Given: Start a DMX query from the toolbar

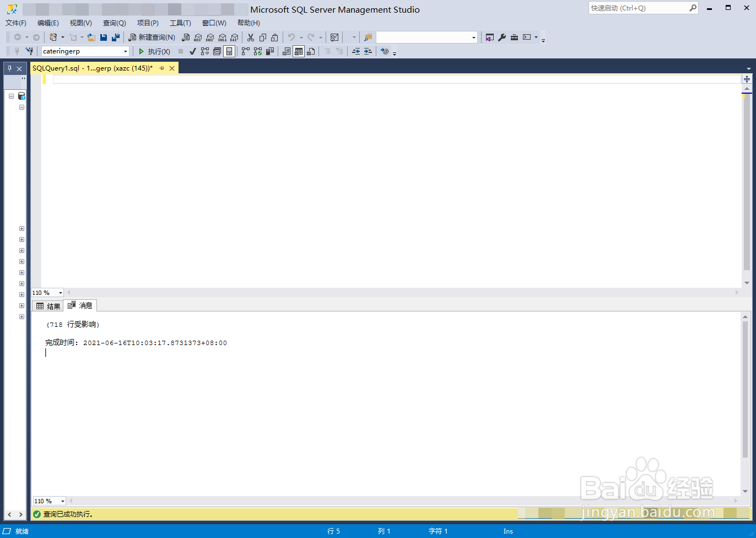Looking at the screenshot, I should point(210,37).
